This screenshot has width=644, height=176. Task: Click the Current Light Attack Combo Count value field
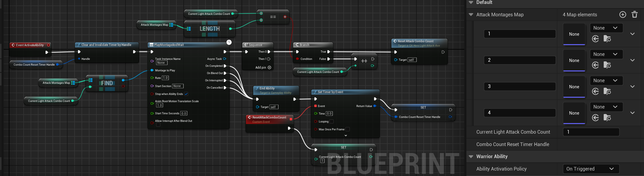[590, 132]
